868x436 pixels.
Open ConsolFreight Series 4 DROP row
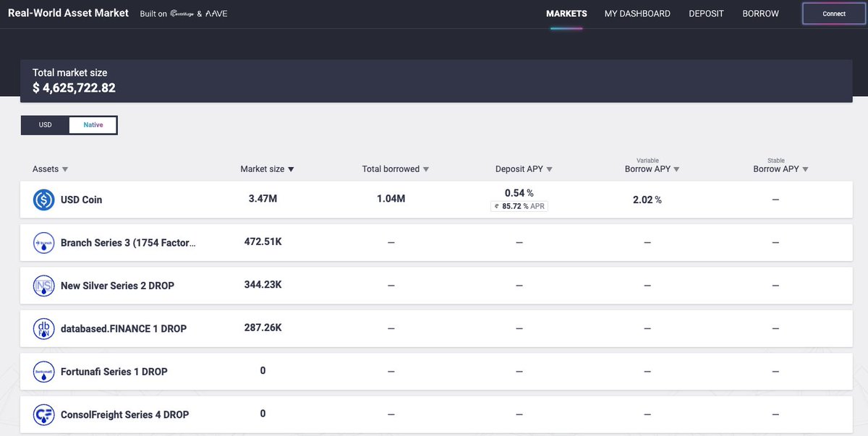[436, 415]
